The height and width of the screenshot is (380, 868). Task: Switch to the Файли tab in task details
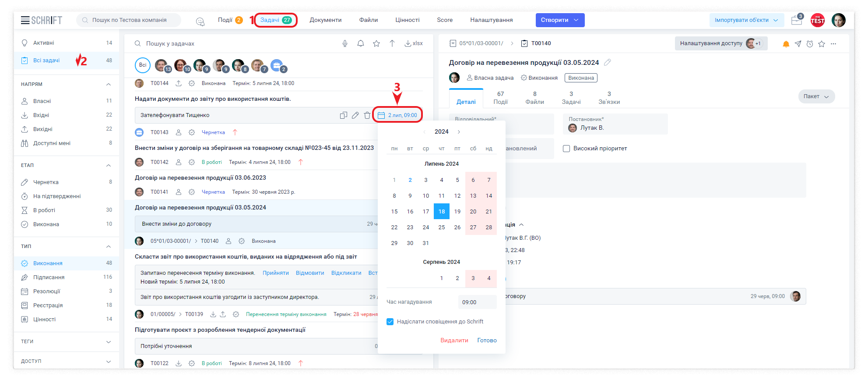coord(534,98)
